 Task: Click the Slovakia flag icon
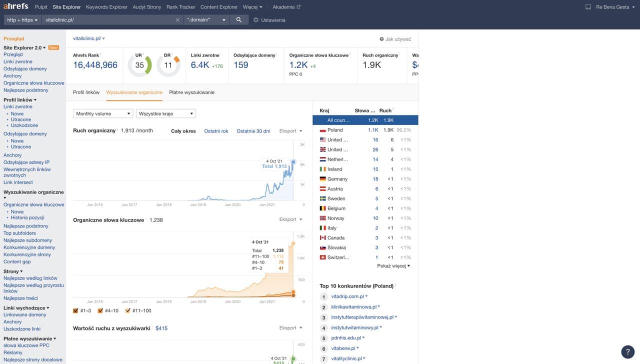coord(322,247)
